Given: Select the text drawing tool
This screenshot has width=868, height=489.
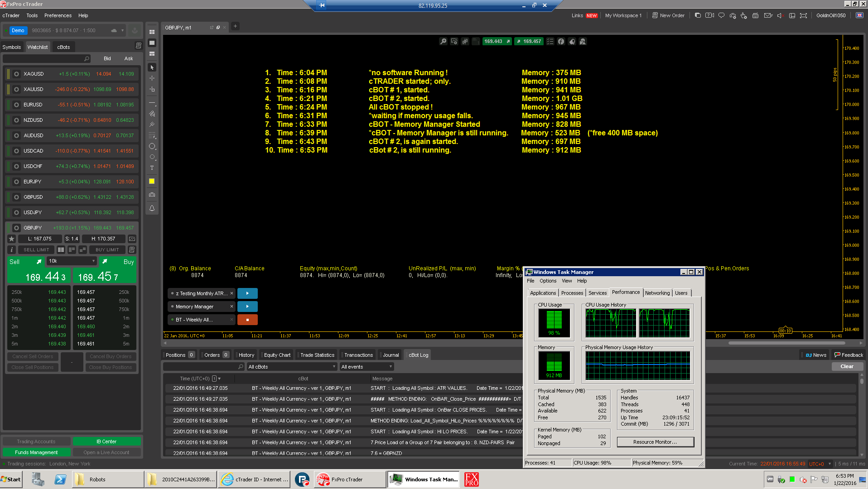Looking at the screenshot, I should click(152, 168).
